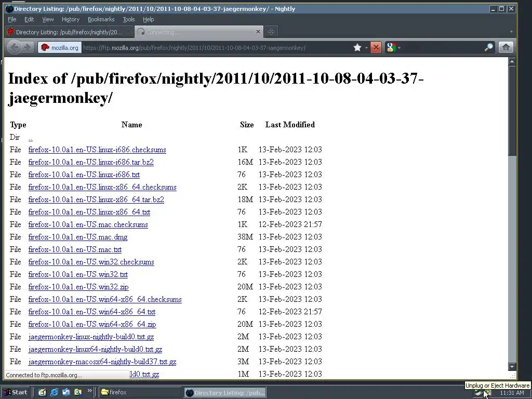This screenshot has height=399, width=532.
Task: Open firefox-10.0a1.en-US.win32.txt link
Action: 78,274
